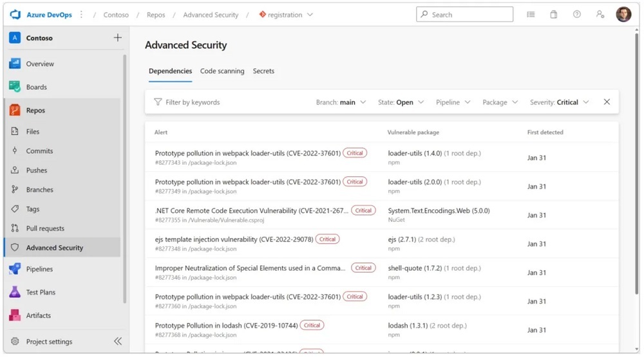Open the State: Open filter dropdown
The image size is (644, 357).
pos(401,102)
